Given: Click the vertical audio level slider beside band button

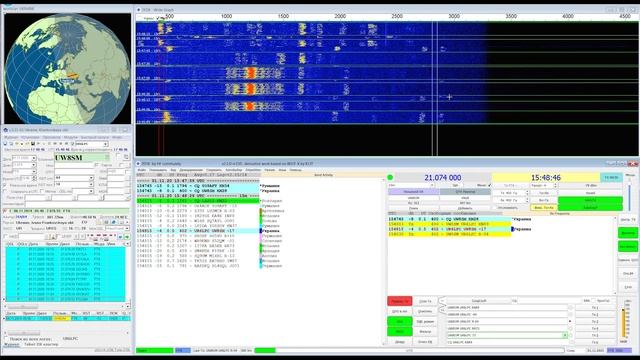Looking at the screenshot, I should coord(630,197).
